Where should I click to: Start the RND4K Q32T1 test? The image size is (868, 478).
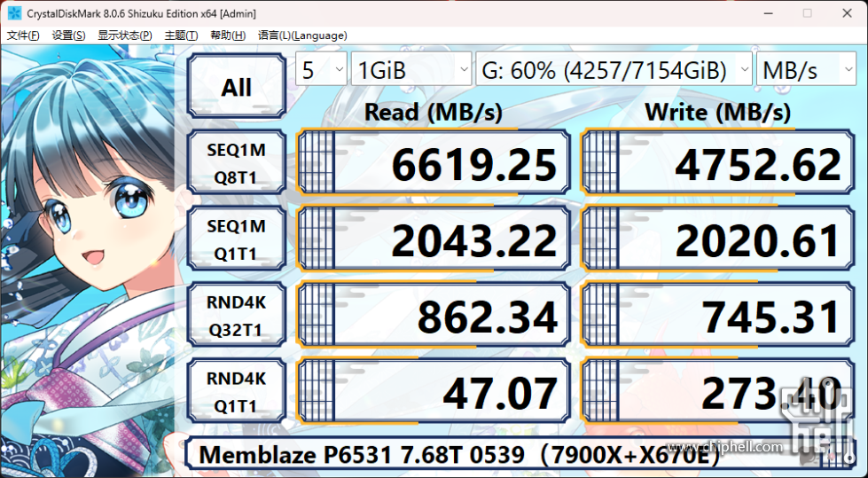pos(237,316)
